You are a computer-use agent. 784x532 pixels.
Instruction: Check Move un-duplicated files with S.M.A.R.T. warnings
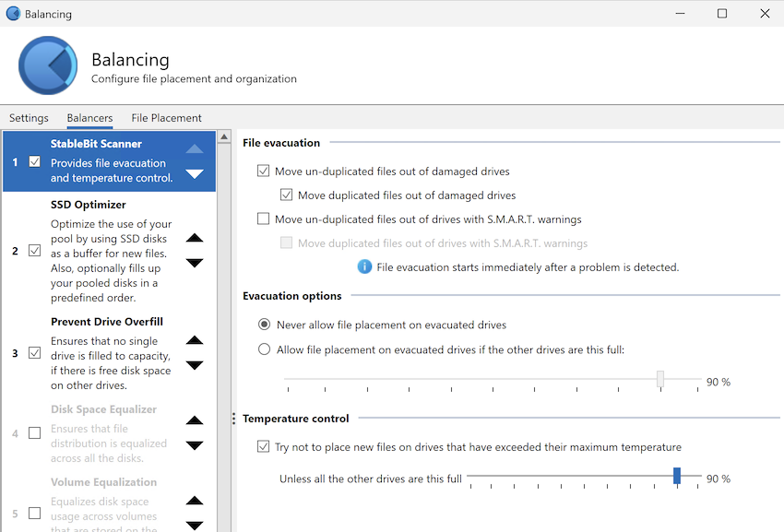coord(263,219)
